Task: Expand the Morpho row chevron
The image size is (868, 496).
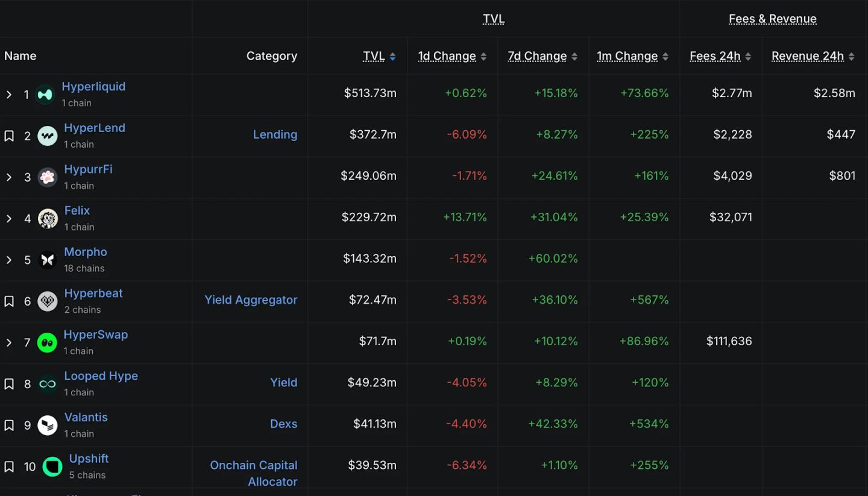Action: (9, 260)
